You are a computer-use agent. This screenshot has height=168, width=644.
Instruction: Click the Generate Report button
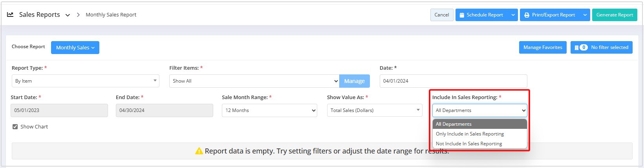coord(615,15)
